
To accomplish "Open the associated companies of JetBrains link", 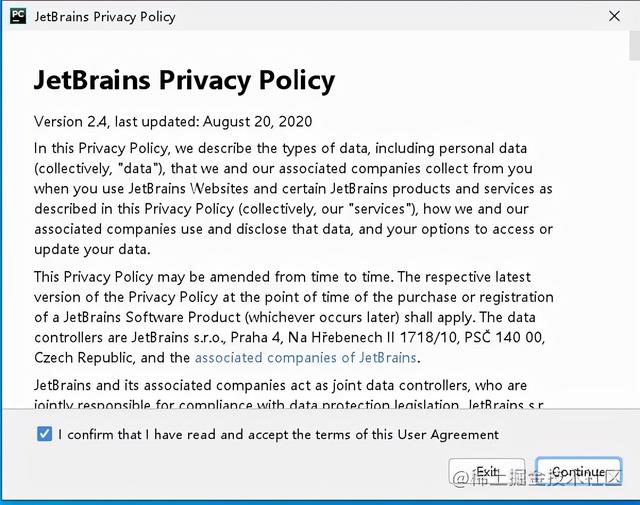I will click(x=306, y=357).
